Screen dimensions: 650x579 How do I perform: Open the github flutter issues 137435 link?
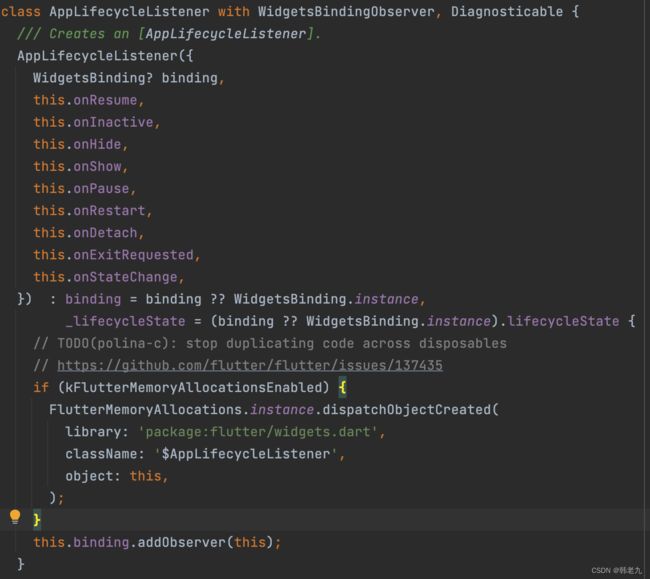pos(250,366)
